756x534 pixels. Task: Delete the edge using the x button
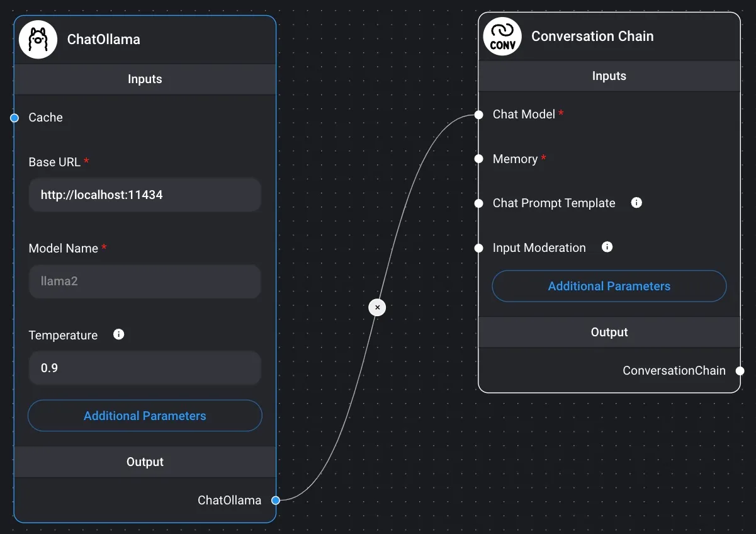pos(377,307)
